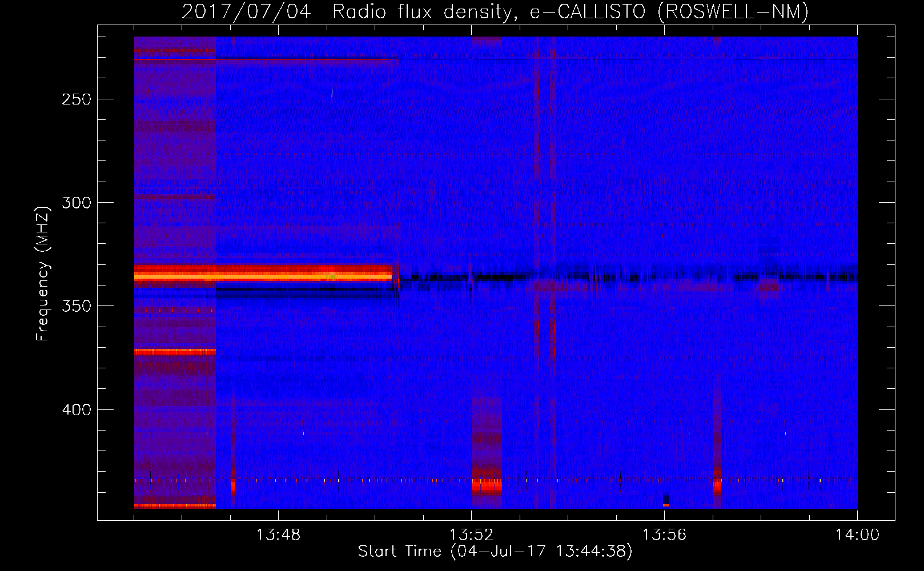Image resolution: width=924 pixels, height=571 pixels.
Task: Click the red burst at 13:57 near spectrum bottom
Action: (x=717, y=486)
